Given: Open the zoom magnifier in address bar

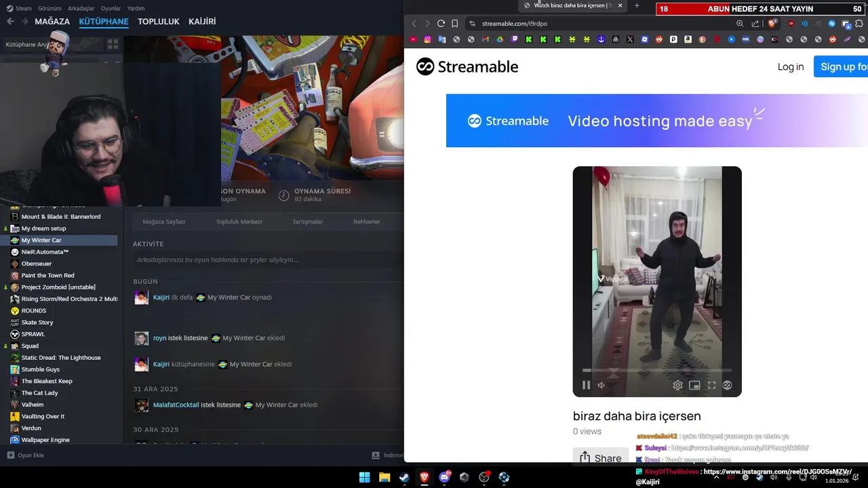Looking at the screenshot, I should point(740,23).
